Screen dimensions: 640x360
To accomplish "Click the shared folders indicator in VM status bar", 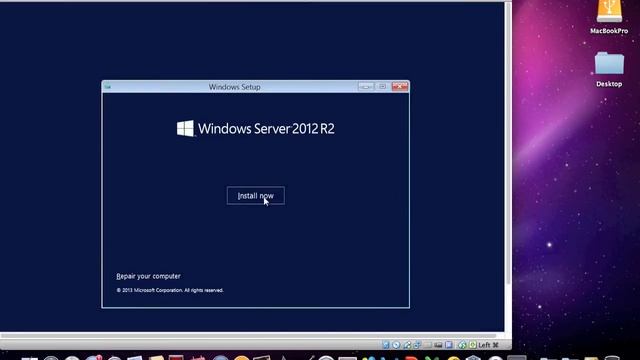I will click(x=427, y=345).
